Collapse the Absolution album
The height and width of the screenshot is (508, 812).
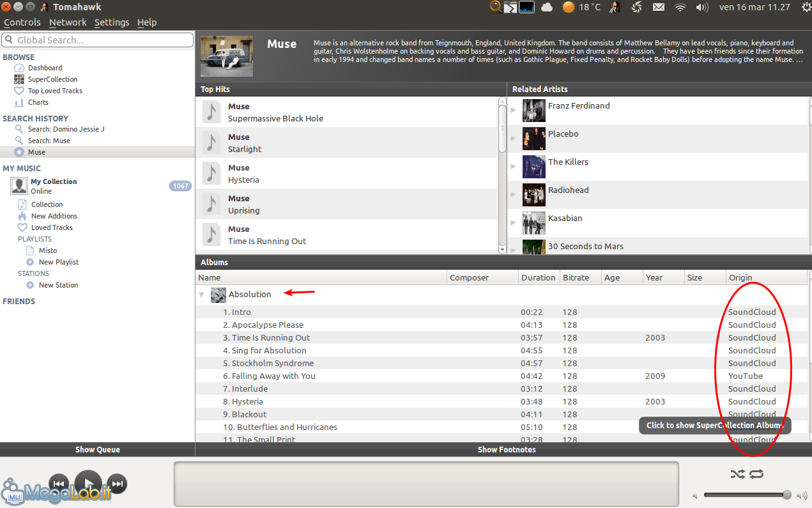point(201,295)
